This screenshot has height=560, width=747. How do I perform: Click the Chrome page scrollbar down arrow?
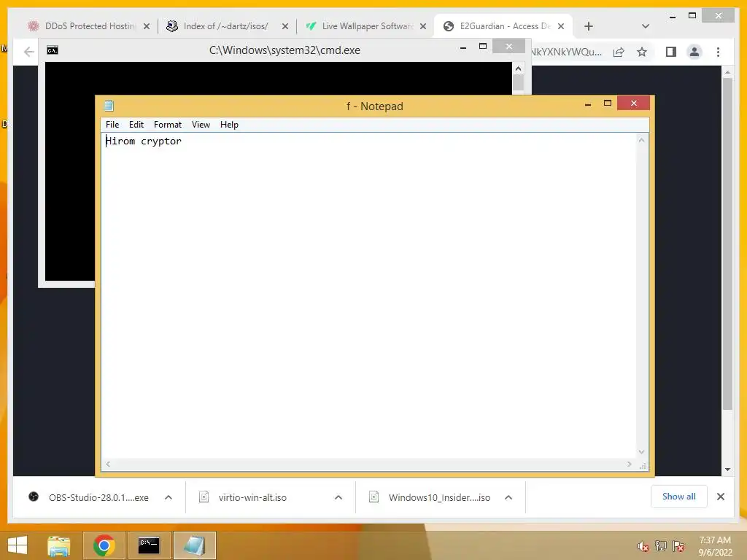[727, 470]
